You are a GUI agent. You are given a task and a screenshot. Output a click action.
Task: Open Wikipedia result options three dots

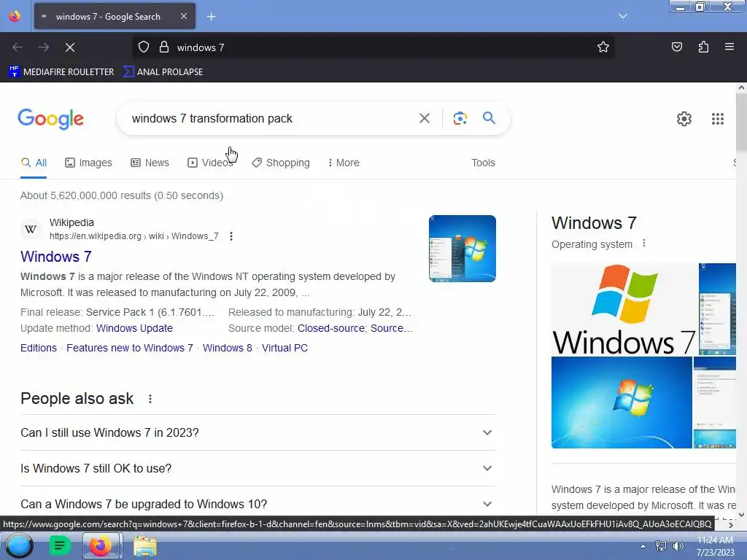tap(231, 236)
